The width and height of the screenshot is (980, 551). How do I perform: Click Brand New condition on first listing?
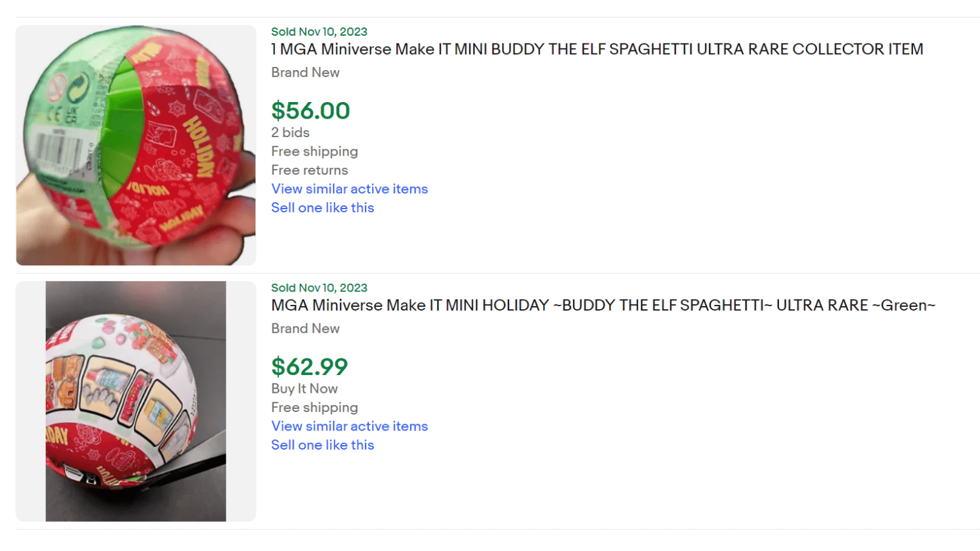(x=306, y=73)
